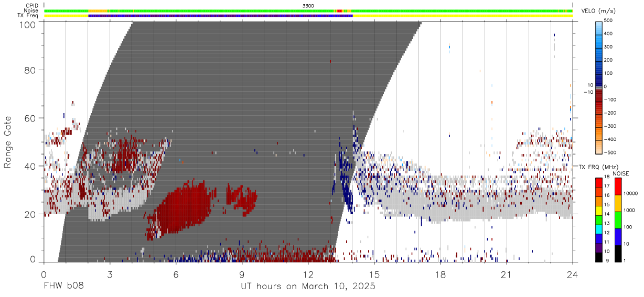Click the 6 tick label on UT hours axis
The width and height of the screenshot is (644, 297).
pyautogui.click(x=176, y=274)
